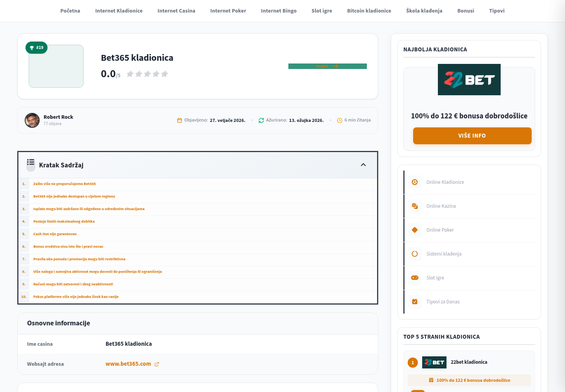Viewport: 565px width, 392px height.
Task: Click the Bet365 logo placeholder image
Action: [56, 66]
